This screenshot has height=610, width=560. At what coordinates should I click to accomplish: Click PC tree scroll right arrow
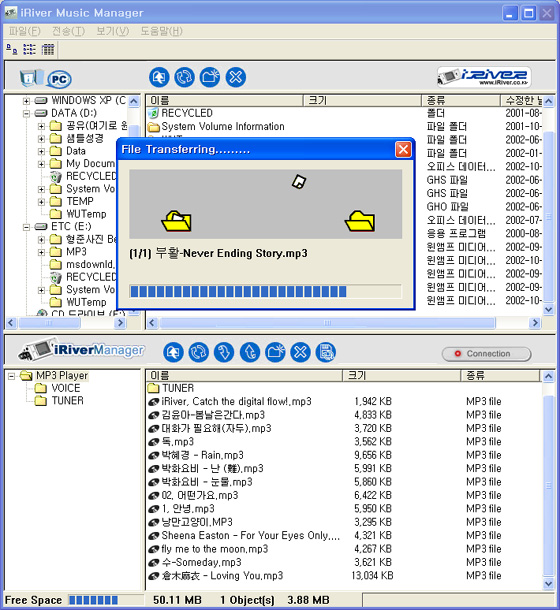point(121,323)
